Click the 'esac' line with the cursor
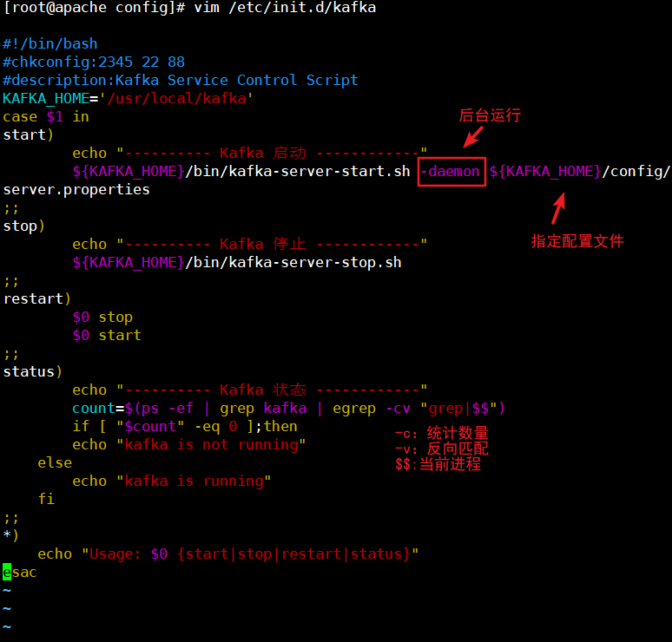 20,573
